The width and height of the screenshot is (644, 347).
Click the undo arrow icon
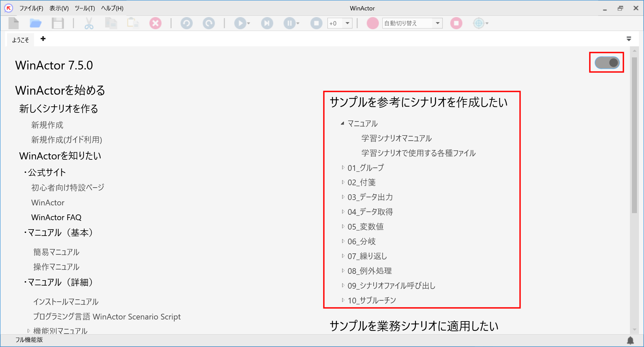pyautogui.click(x=186, y=23)
